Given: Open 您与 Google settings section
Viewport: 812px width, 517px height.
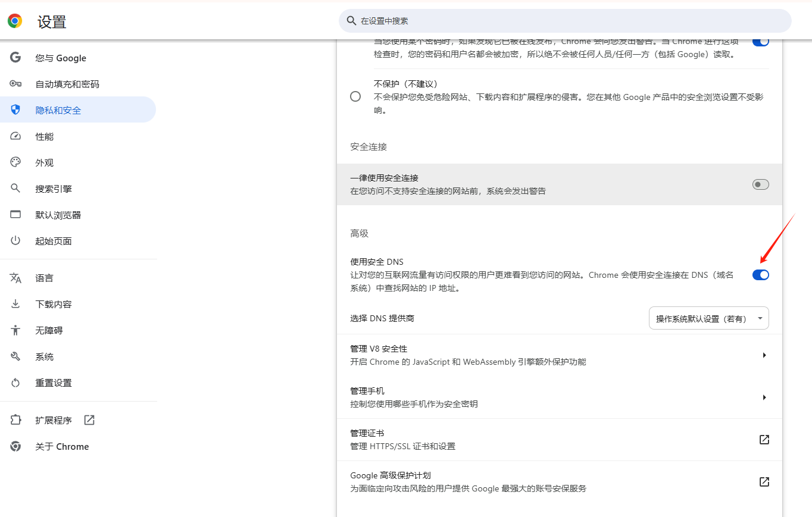Looking at the screenshot, I should click(78, 58).
